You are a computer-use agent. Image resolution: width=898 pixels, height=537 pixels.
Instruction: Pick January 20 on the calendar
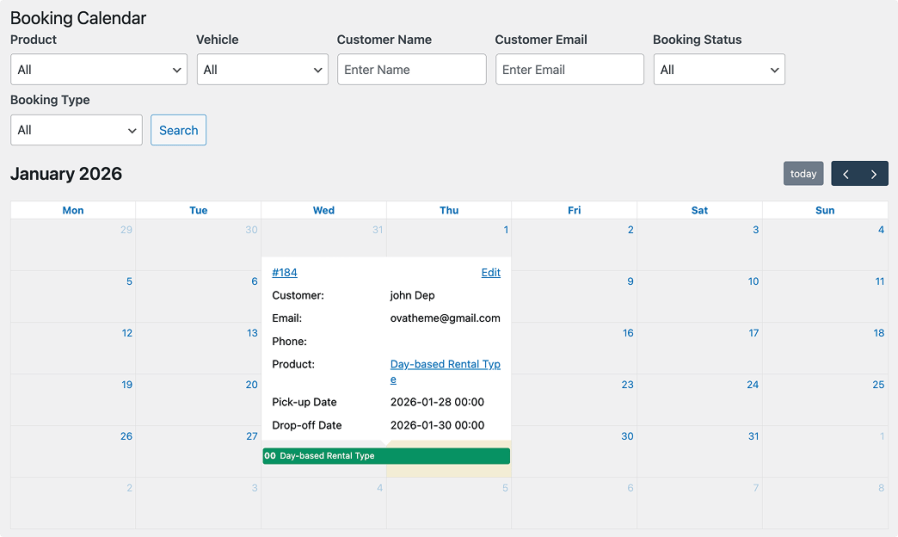[251, 385]
